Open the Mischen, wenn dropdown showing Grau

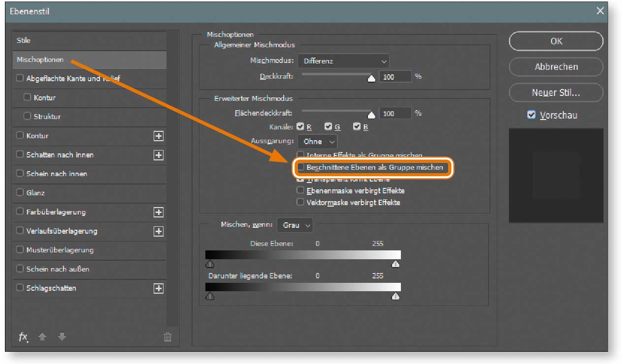295,225
